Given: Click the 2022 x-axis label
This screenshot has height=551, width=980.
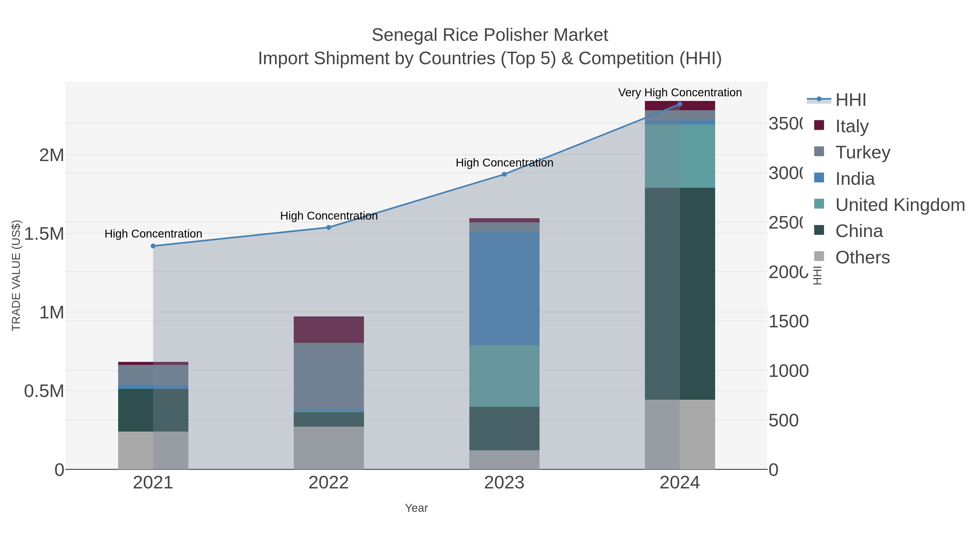Looking at the screenshot, I should tap(329, 482).
